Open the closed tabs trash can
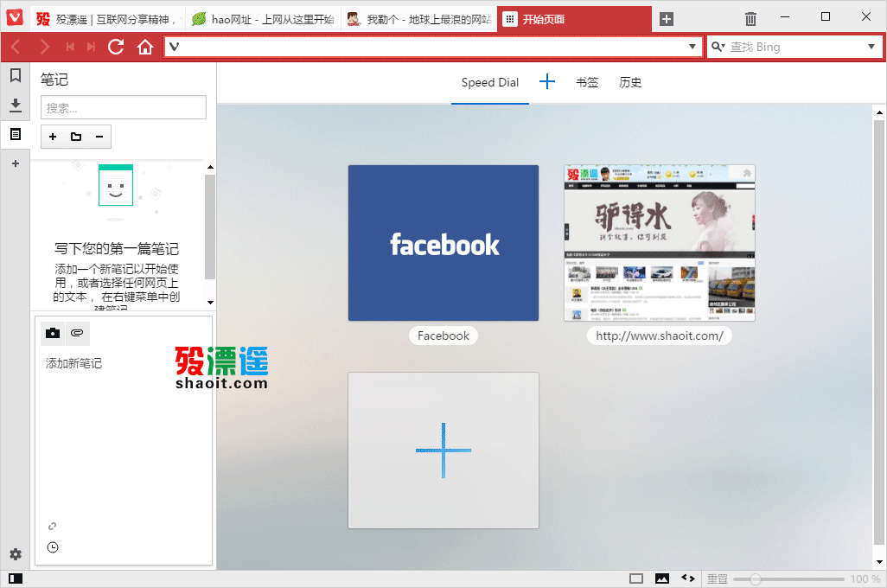887x588 pixels. point(750,19)
